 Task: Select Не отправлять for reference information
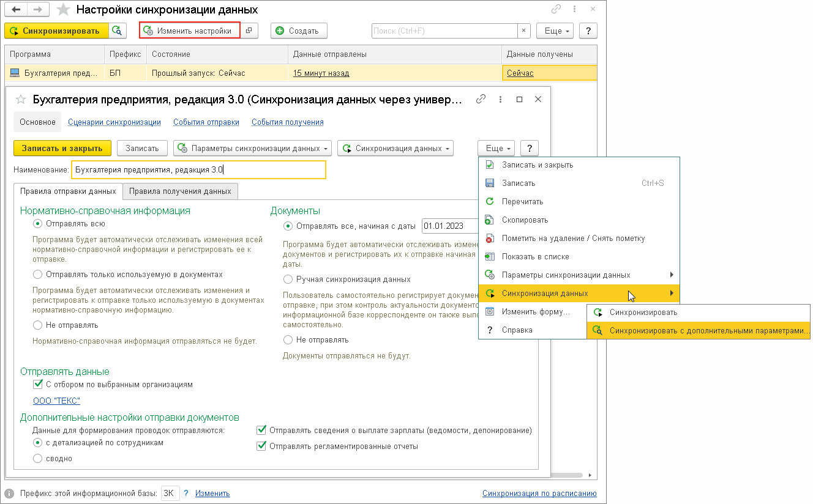click(x=38, y=325)
